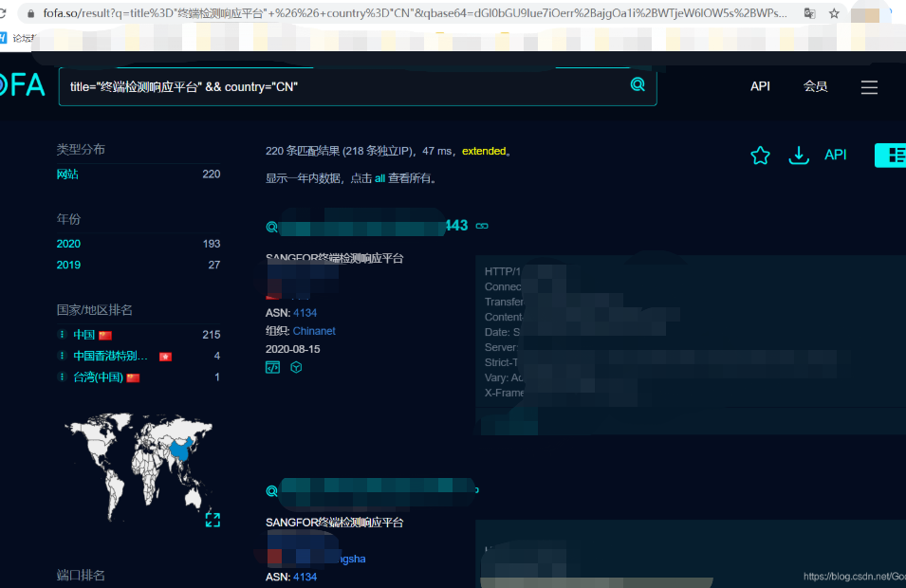Click ASN 4134 link of second result
The width and height of the screenshot is (906, 588).
tap(305, 577)
